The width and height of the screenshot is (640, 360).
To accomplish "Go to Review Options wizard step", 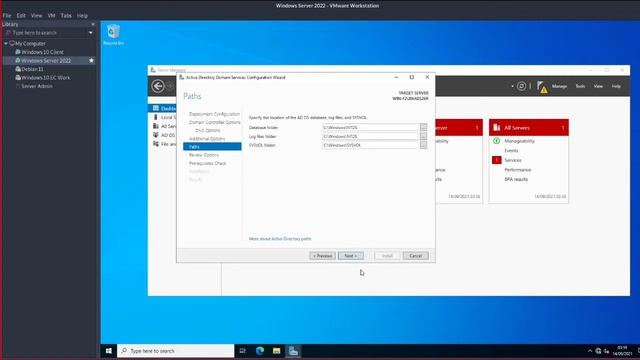I will coord(204,155).
